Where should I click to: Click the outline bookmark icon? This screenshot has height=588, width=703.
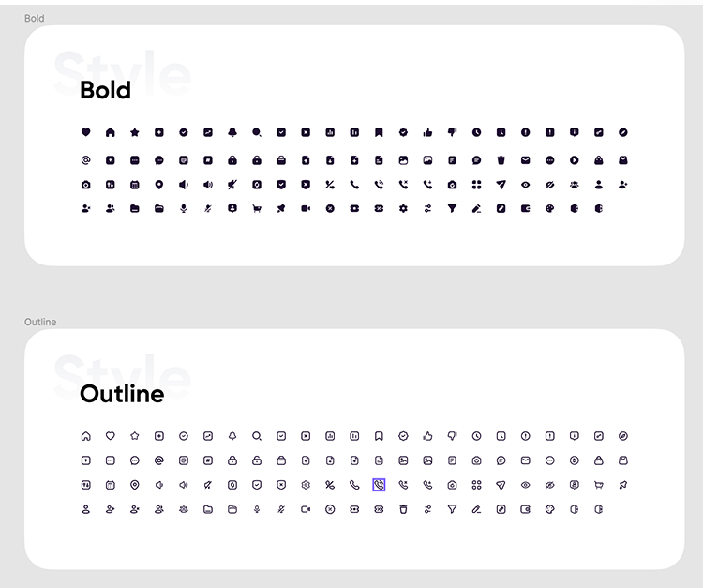coord(379,436)
